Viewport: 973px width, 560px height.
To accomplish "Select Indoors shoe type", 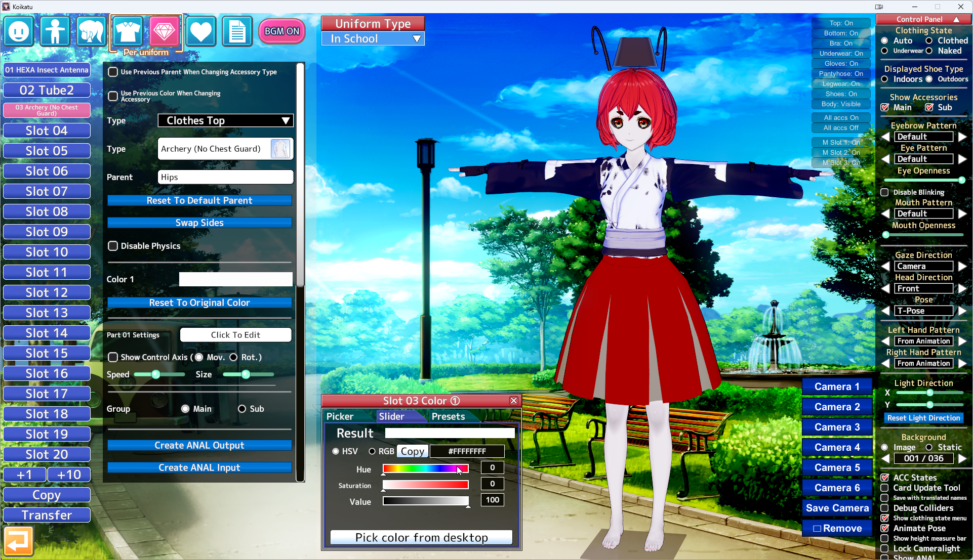I will (884, 79).
